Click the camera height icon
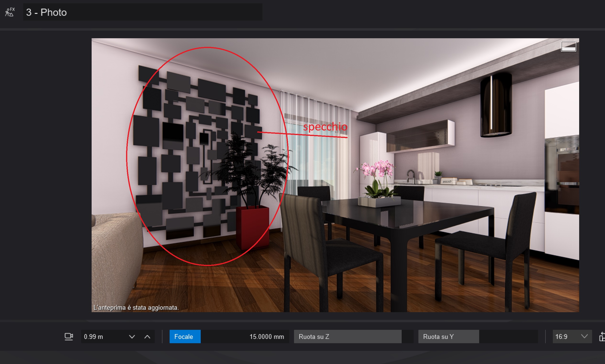The height and width of the screenshot is (364, 605). click(x=69, y=337)
